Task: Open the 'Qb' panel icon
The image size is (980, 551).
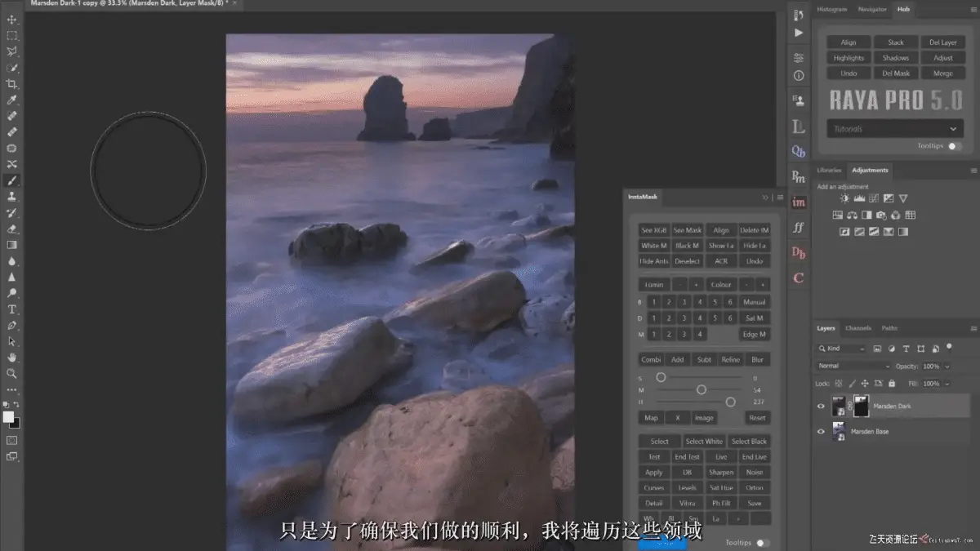Action: [x=799, y=152]
